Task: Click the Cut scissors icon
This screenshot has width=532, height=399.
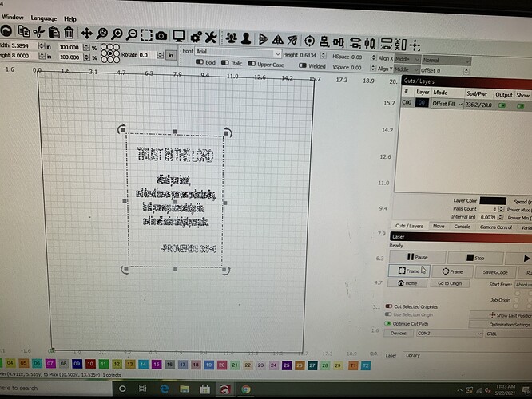Action: coord(39,32)
